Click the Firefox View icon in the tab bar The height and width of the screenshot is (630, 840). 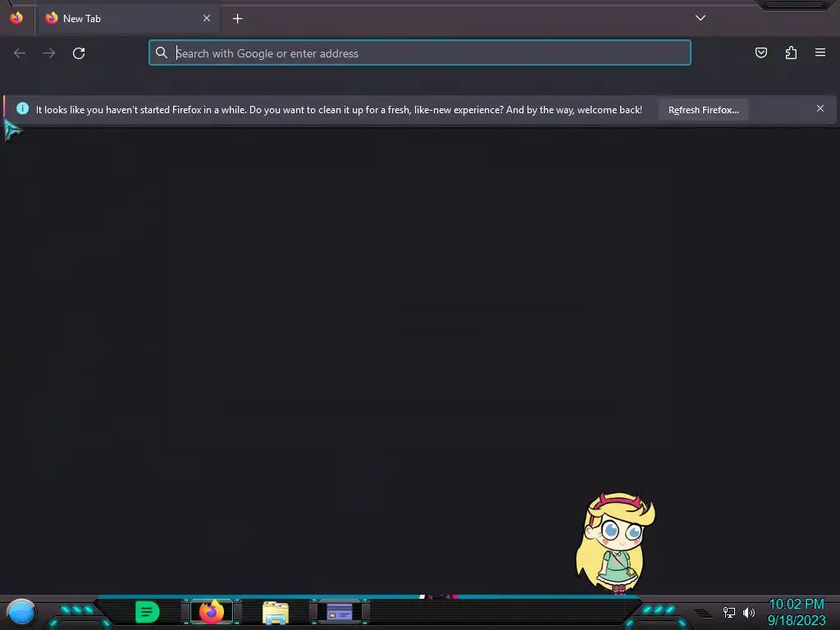(x=16, y=18)
